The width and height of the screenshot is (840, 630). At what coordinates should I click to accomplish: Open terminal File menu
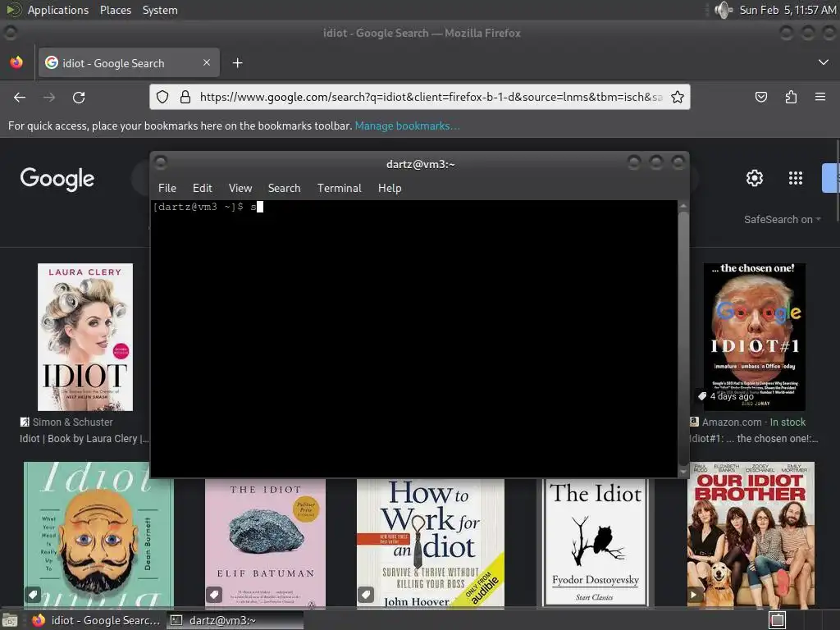pyautogui.click(x=167, y=188)
